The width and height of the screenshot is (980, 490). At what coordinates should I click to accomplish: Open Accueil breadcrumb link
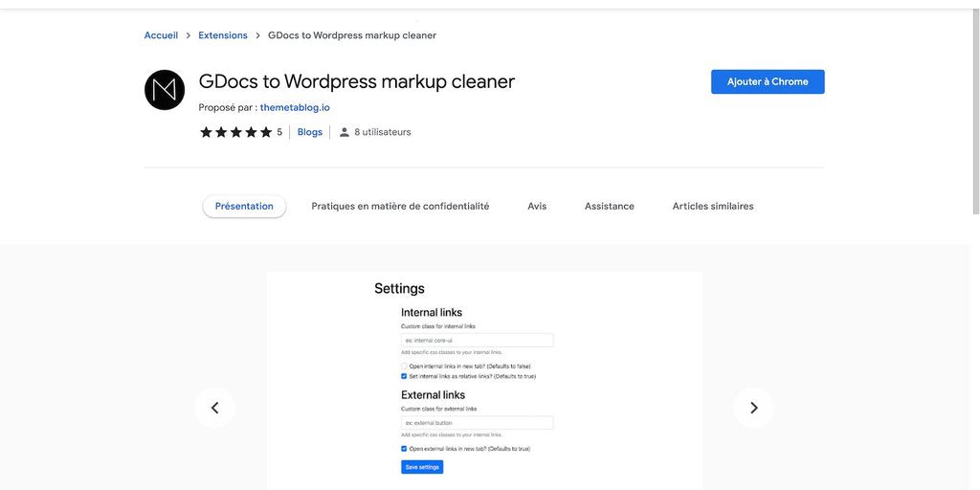coord(161,35)
